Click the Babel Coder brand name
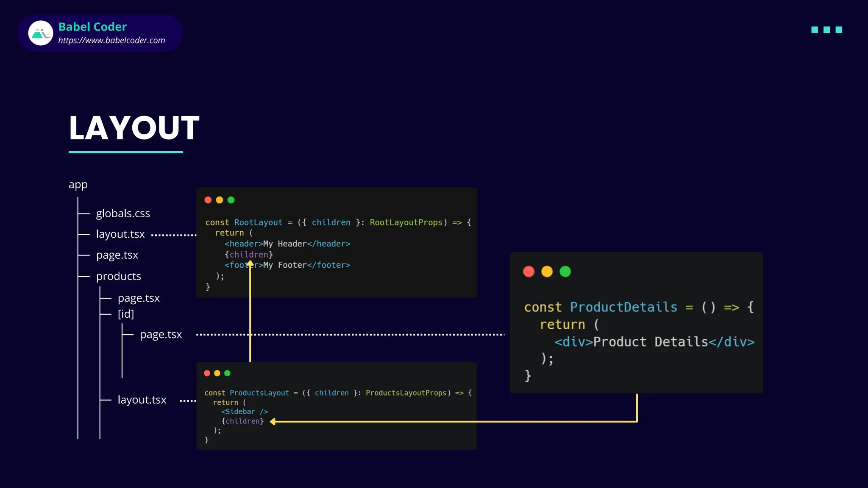Image resolution: width=868 pixels, height=488 pixels. click(92, 27)
